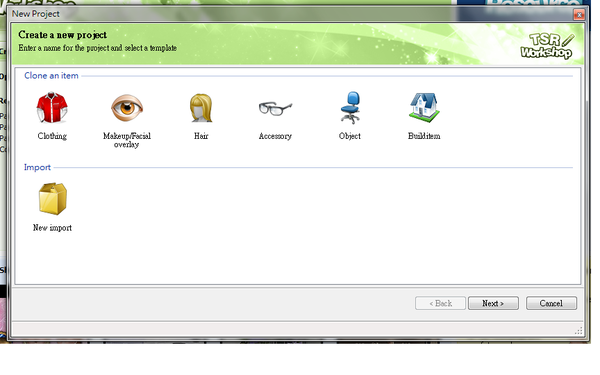Click the Clone an item heading
The width and height of the screenshot is (600, 375).
51,76
